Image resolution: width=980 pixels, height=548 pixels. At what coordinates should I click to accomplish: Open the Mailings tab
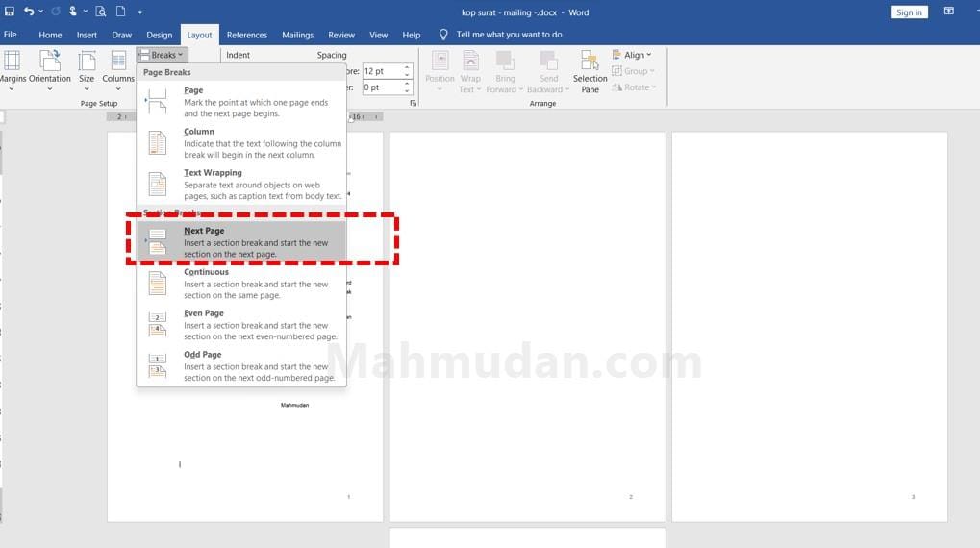[297, 35]
